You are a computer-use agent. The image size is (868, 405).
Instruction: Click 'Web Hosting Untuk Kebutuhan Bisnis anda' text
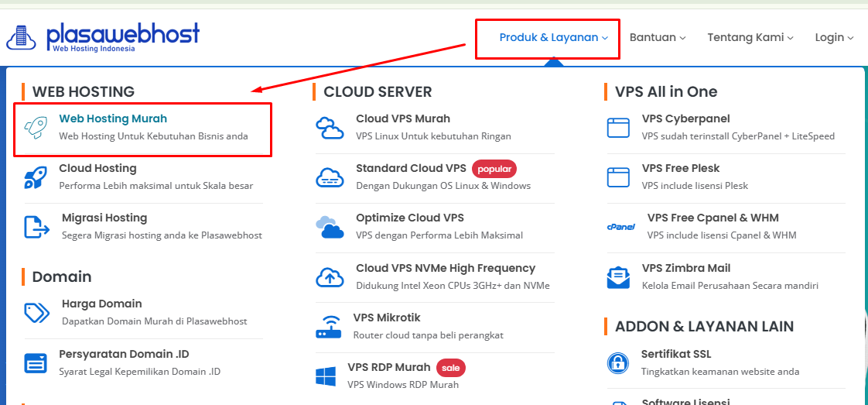[153, 136]
